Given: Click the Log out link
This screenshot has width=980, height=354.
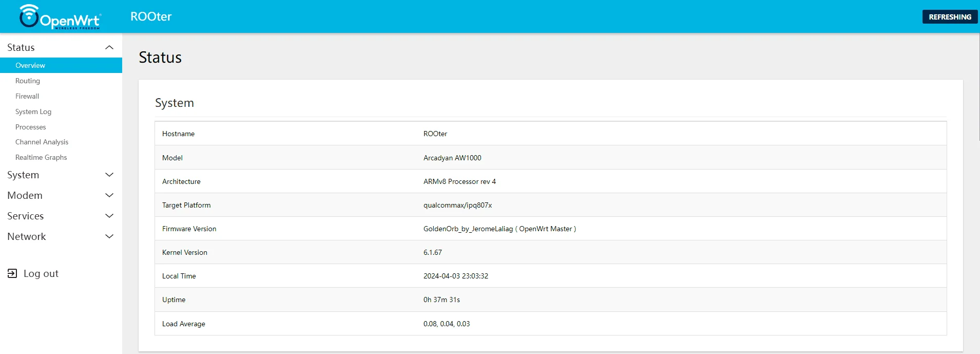Looking at the screenshot, I should click(41, 273).
